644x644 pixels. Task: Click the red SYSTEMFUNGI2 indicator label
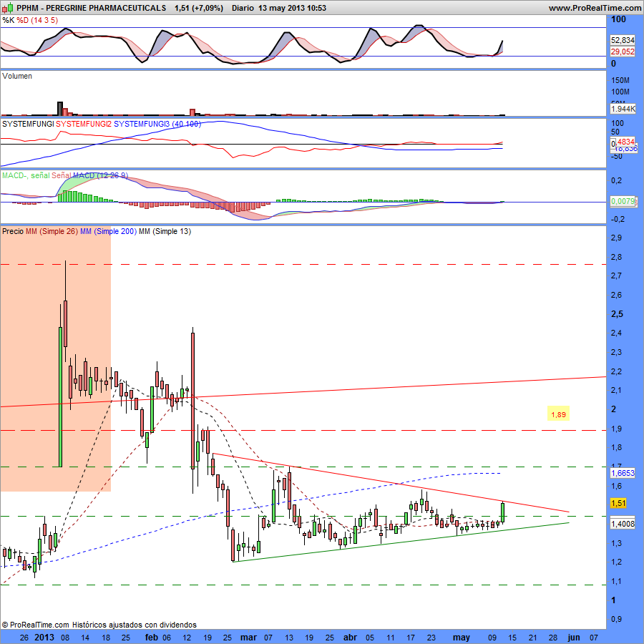tap(84, 124)
